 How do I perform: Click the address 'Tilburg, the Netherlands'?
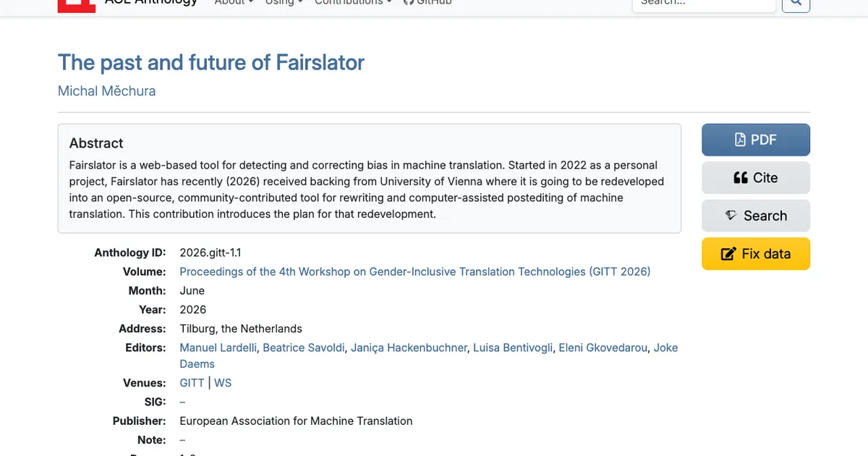[x=241, y=329]
